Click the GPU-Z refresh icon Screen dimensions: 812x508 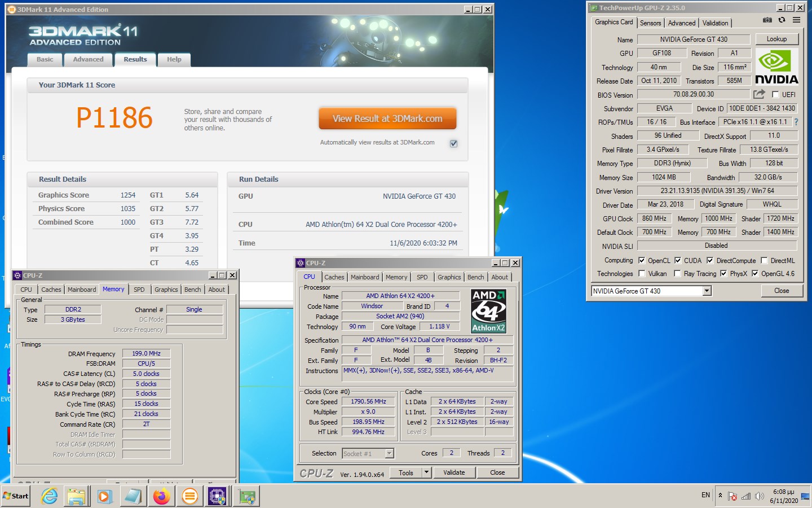782,20
